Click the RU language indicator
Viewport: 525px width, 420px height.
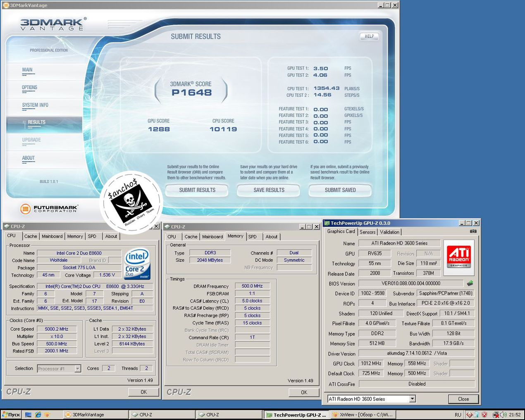(x=458, y=415)
